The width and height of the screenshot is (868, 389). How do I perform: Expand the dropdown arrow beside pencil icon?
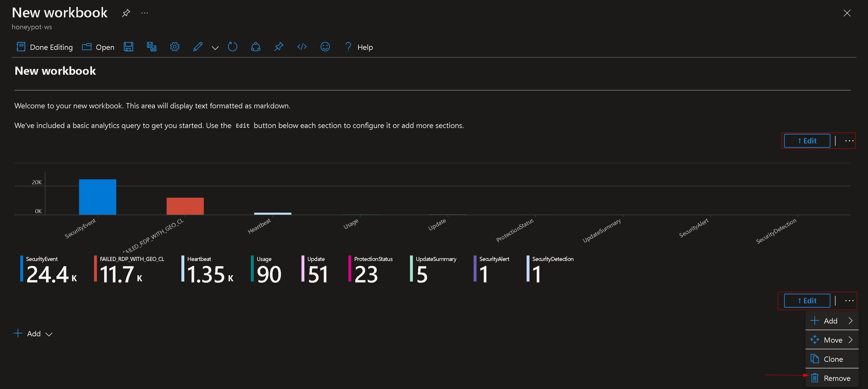tap(215, 48)
